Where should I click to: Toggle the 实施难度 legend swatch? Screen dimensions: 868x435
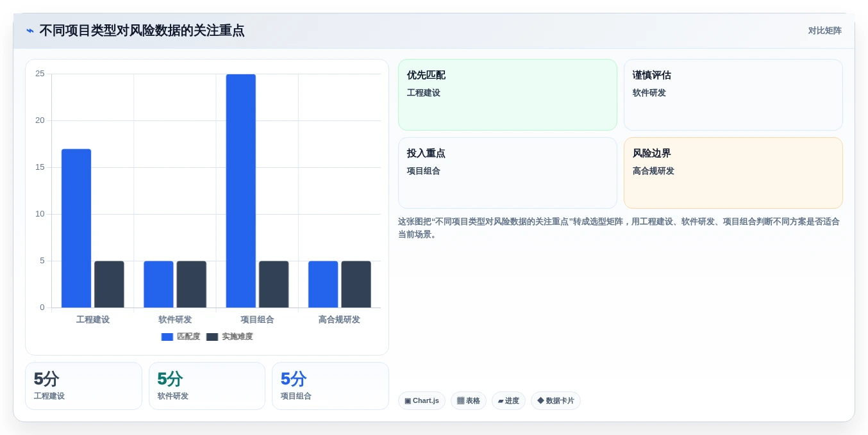click(x=212, y=337)
